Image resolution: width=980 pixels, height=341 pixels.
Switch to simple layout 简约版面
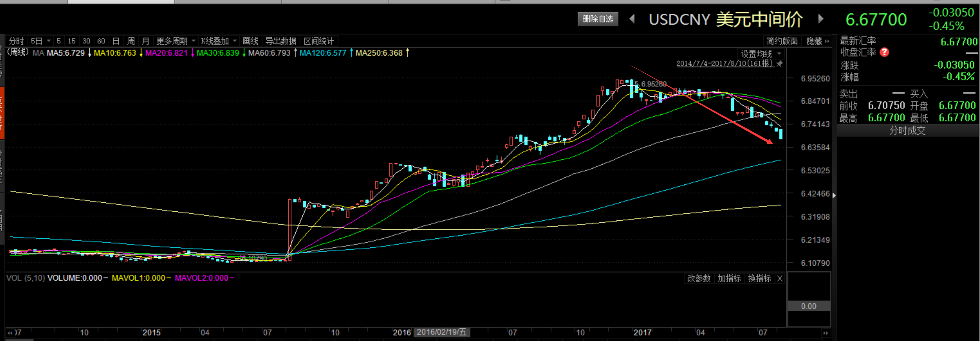click(x=782, y=41)
